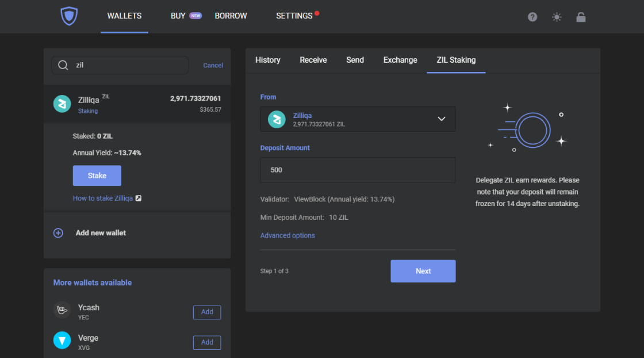Click the From label
Image resolution: width=644 pixels, height=358 pixels.
click(x=268, y=97)
